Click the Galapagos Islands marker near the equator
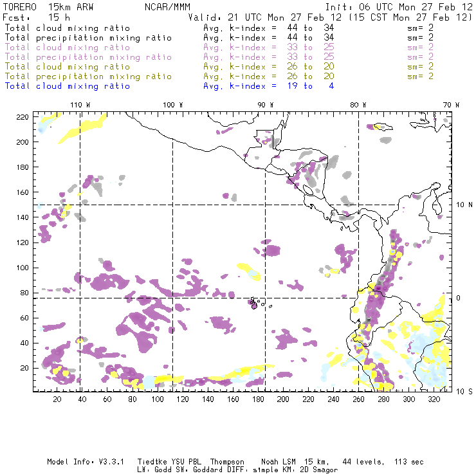The image size is (476, 476). (255, 304)
